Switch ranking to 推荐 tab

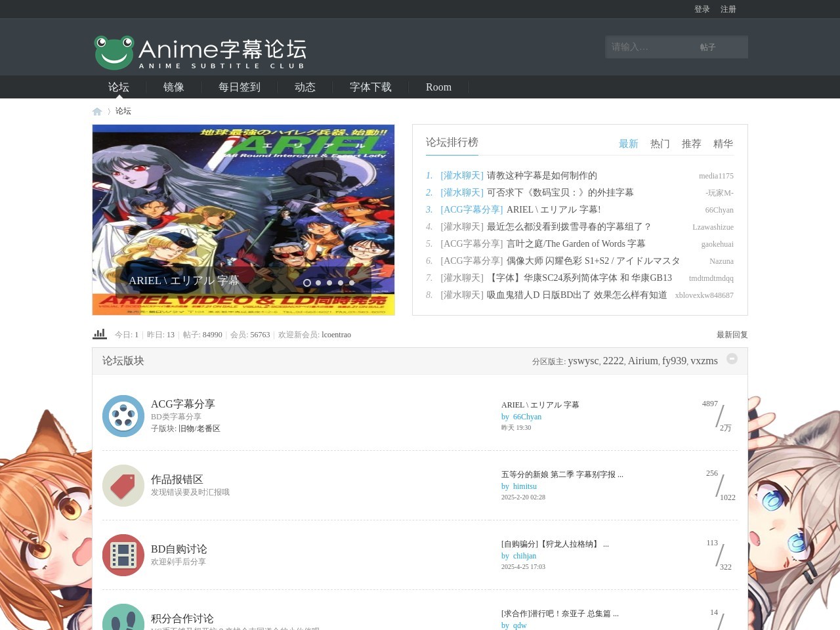click(692, 144)
